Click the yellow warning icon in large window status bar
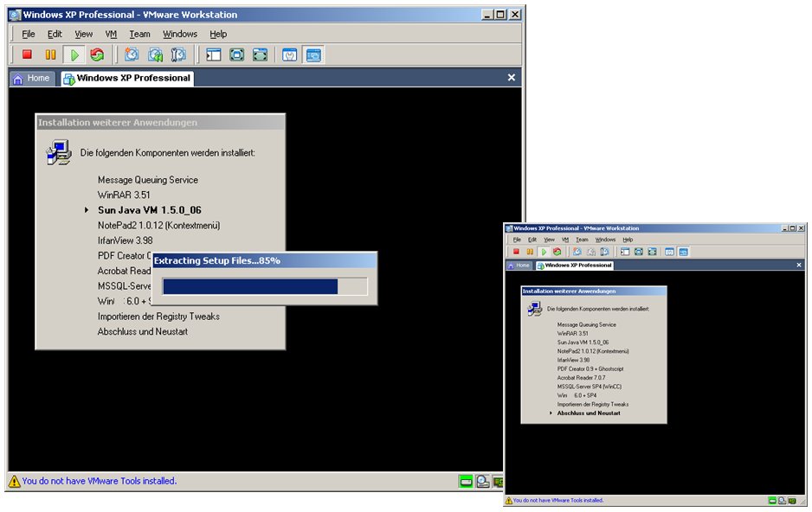 coord(15,482)
